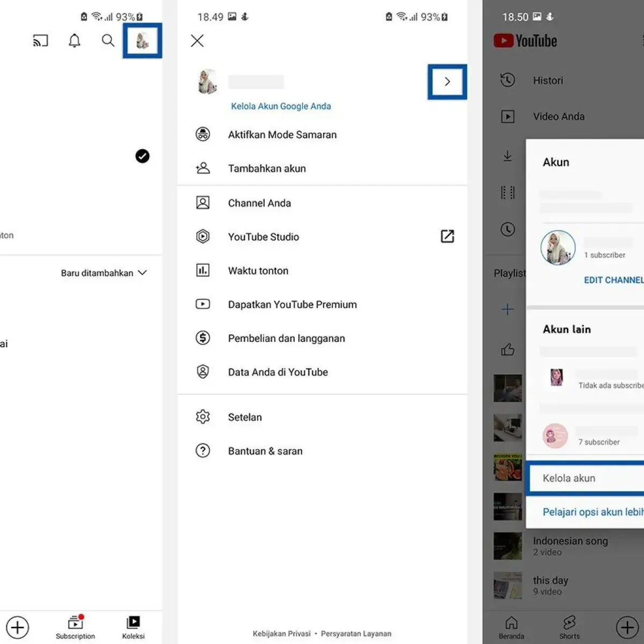Image resolution: width=644 pixels, height=644 pixels.
Task: Open Pelajari opsi akun link
Action: coord(593,512)
